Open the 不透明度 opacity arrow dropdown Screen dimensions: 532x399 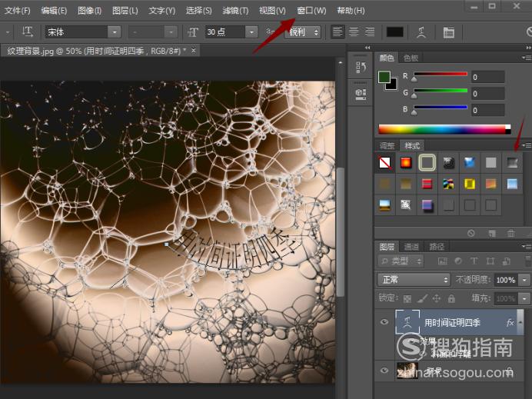[525, 280]
